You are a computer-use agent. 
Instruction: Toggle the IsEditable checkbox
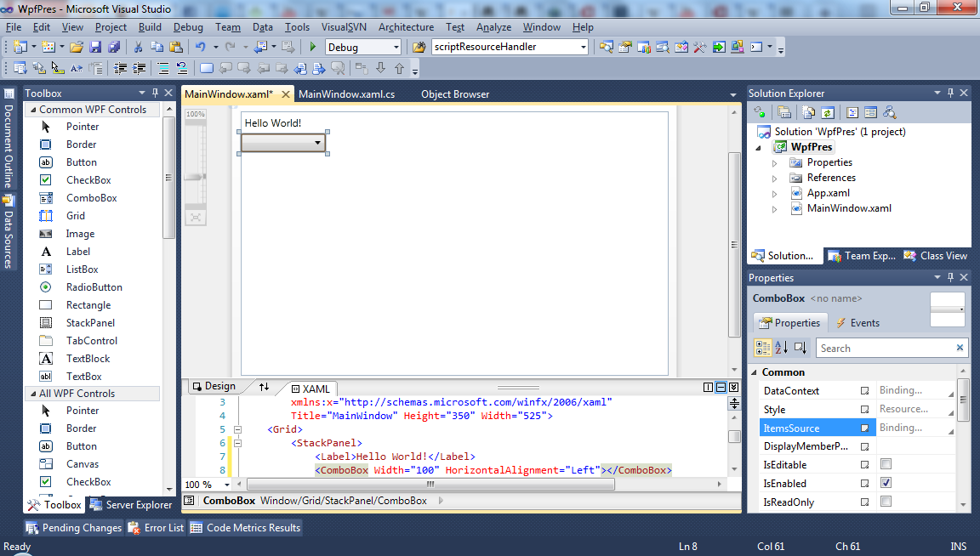click(x=886, y=464)
